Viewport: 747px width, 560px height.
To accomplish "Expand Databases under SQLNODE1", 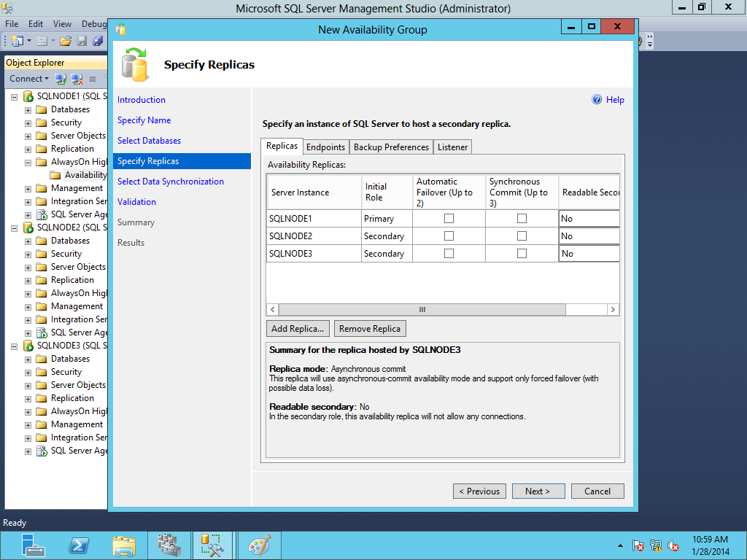I will [x=28, y=110].
